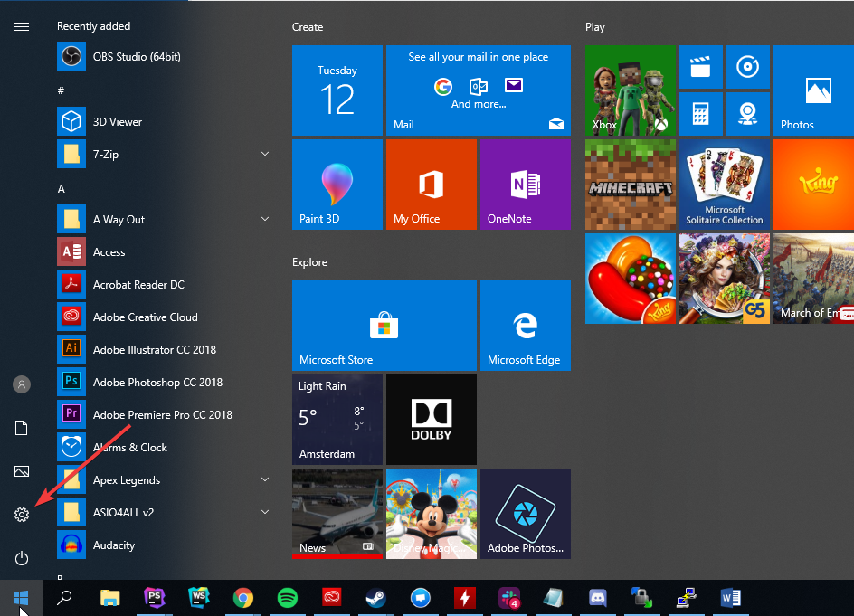Open the Amsterdam weather tile
This screenshot has height=616, width=854.
[337, 418]
